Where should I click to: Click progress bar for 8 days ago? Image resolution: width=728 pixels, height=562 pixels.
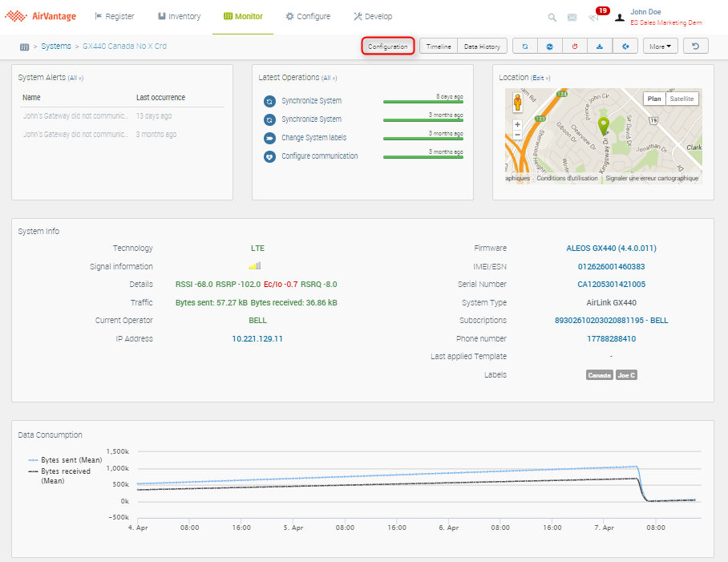423,102
